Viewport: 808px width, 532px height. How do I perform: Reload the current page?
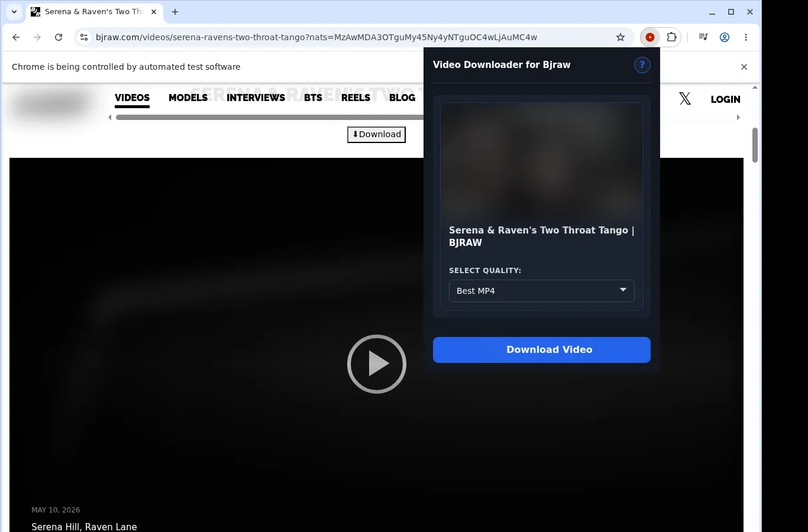(x=59, y=37)
